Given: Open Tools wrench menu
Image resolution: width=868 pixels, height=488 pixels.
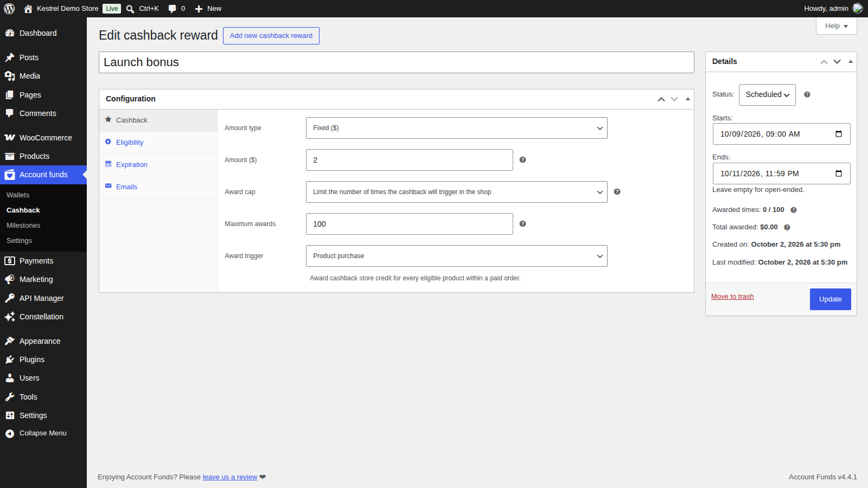Looking at the screenshot, I should 43,397.
